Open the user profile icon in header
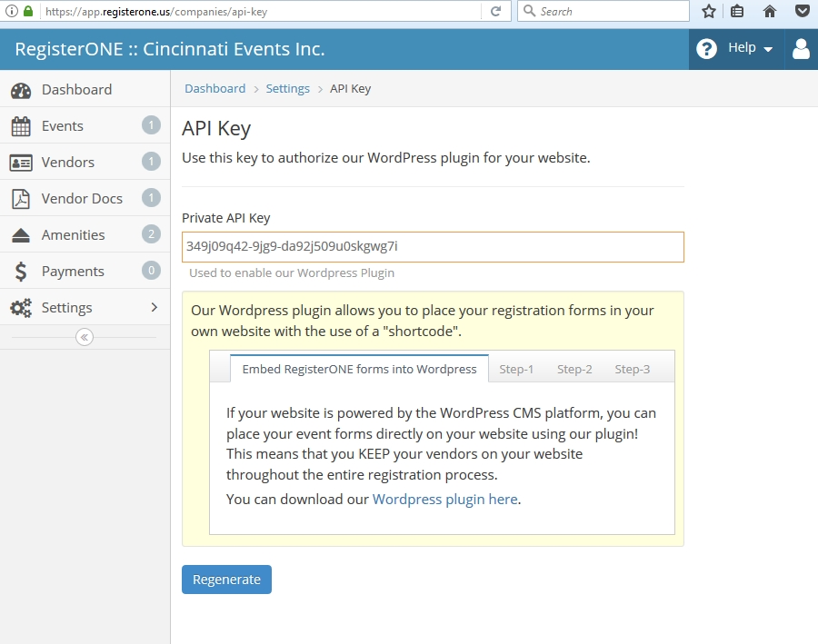 (x=801, y=49)
